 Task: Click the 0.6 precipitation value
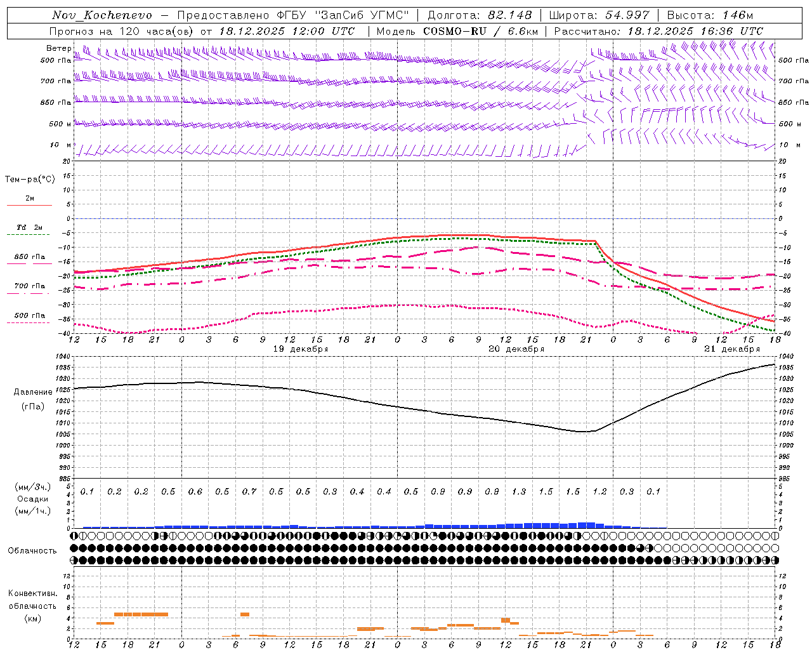(195, 491)
